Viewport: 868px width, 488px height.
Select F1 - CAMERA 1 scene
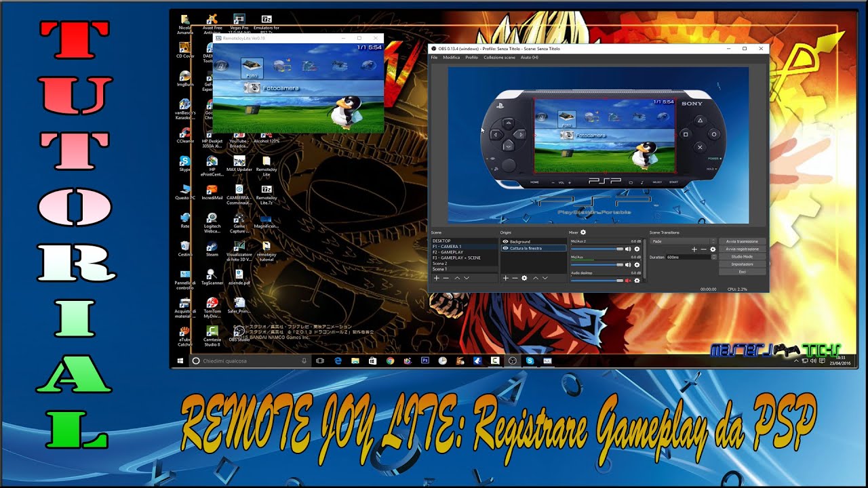click(x=465, y=247)
